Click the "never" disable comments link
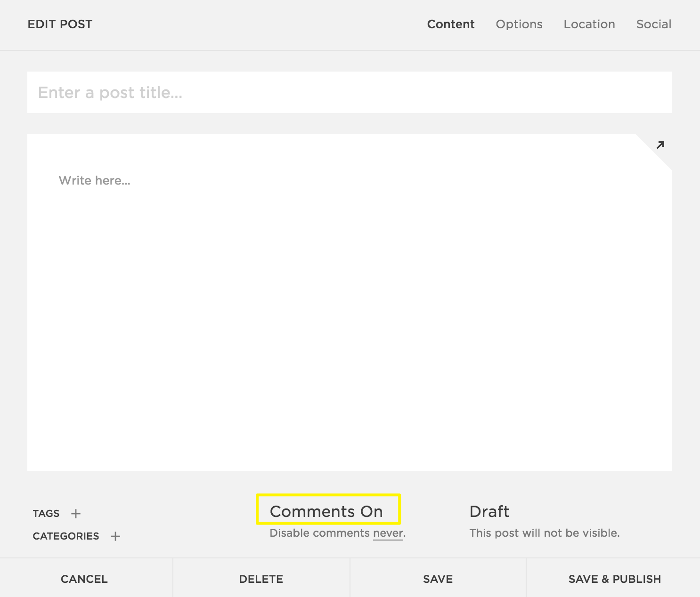The width and height of the screenshot is (700, 597). click(388, 533)
